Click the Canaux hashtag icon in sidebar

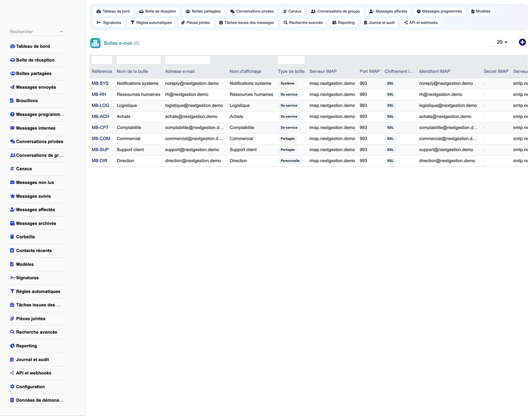tap(12, 169)
